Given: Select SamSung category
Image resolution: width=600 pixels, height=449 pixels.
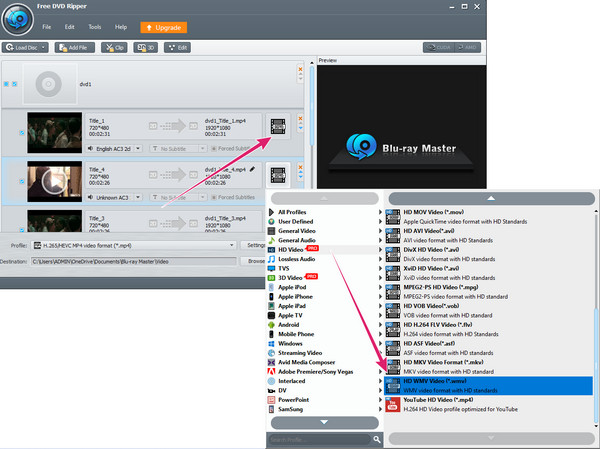Looking at the screenshot, I should coord(325,409).
